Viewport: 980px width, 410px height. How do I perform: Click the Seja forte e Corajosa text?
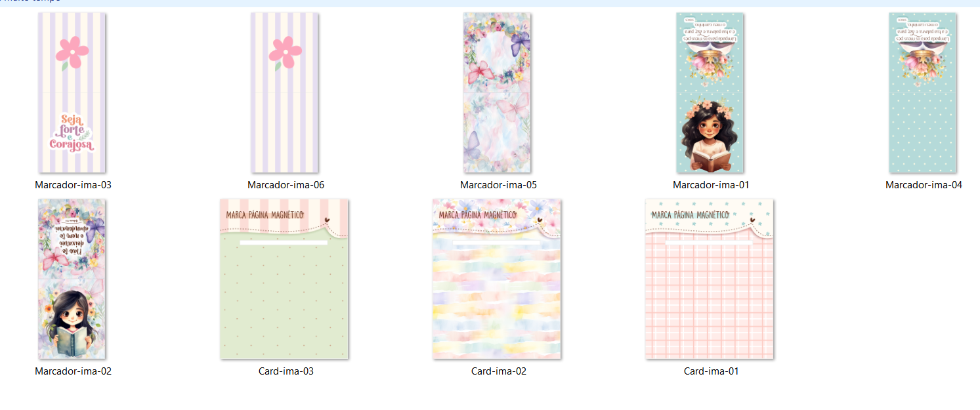coord(72,133)
